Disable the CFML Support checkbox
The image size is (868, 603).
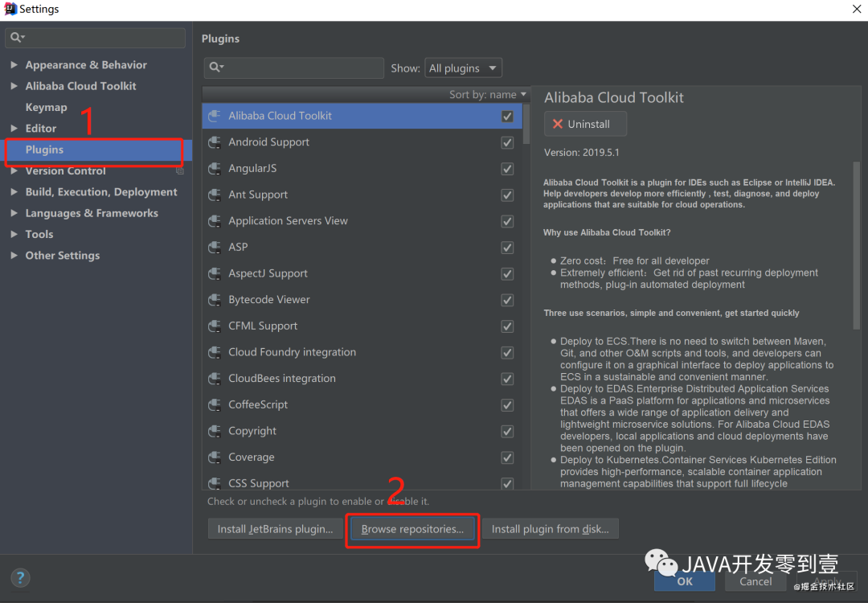[507, 326]
